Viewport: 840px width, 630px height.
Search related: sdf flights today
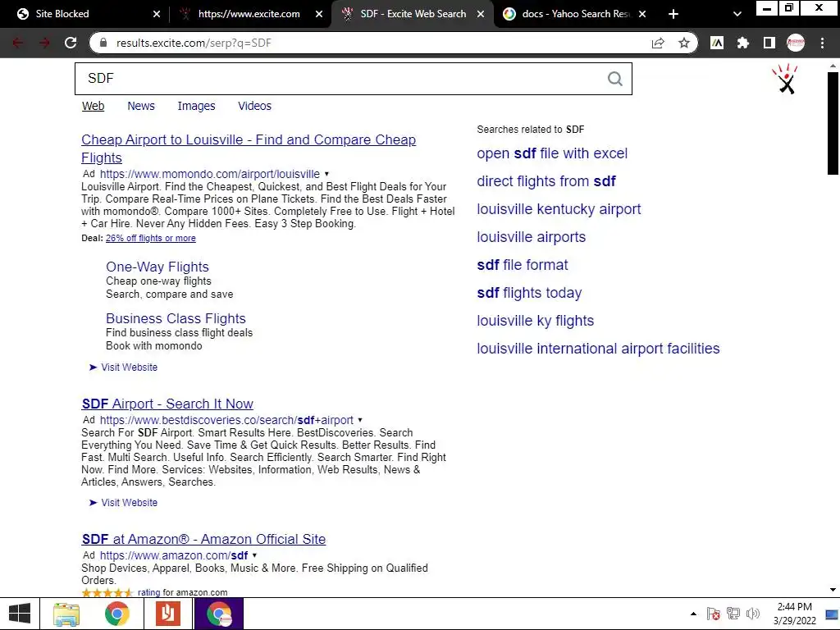point(529,293)
